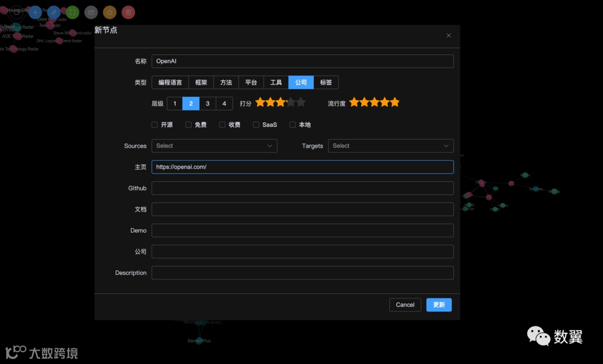Screen dimensions: 603x364
Task: Focus the 公司 input field
Action: (303, 251)
